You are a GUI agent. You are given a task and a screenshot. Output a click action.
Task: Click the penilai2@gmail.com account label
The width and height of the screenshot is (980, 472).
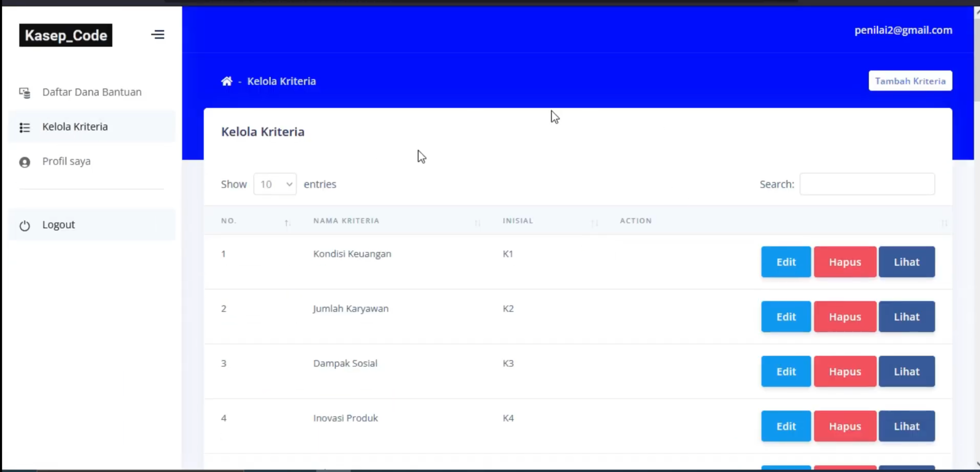click(903, 30)
